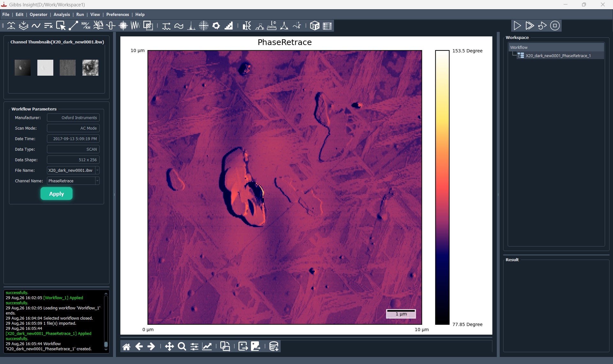Go forward to the next plot view
Screen dimensions: 613x364
(x=151, y=346)
